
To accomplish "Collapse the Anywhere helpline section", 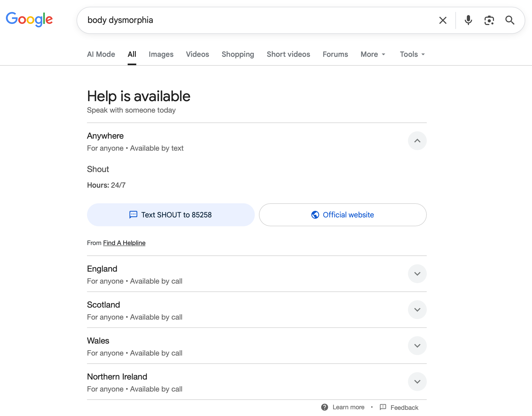I will tap(417, 141).
